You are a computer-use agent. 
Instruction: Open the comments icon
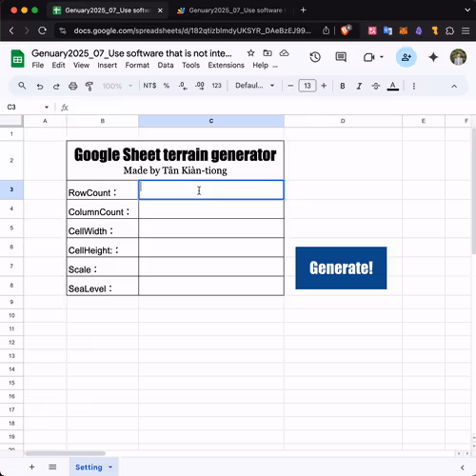[x=341, y=57]
